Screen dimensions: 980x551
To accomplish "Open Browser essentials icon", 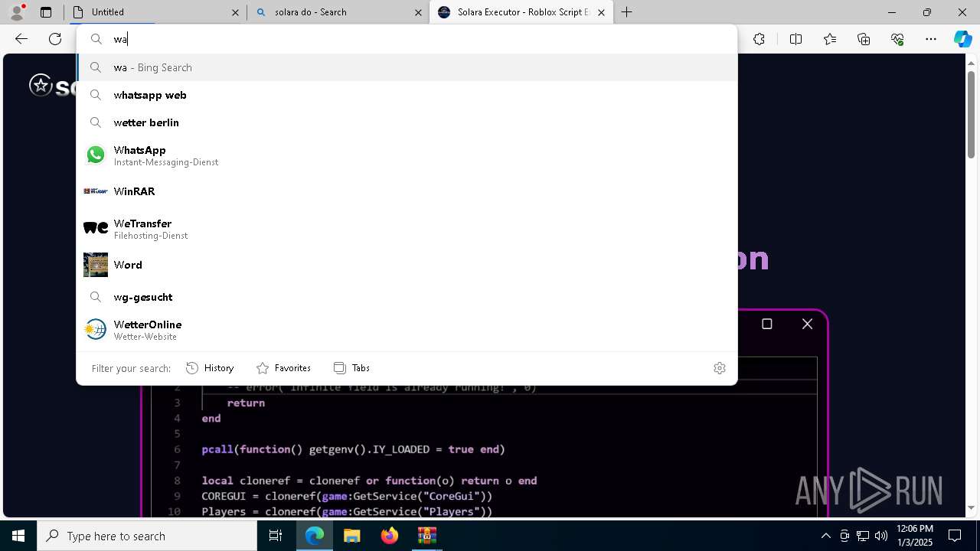I will 897,39.
